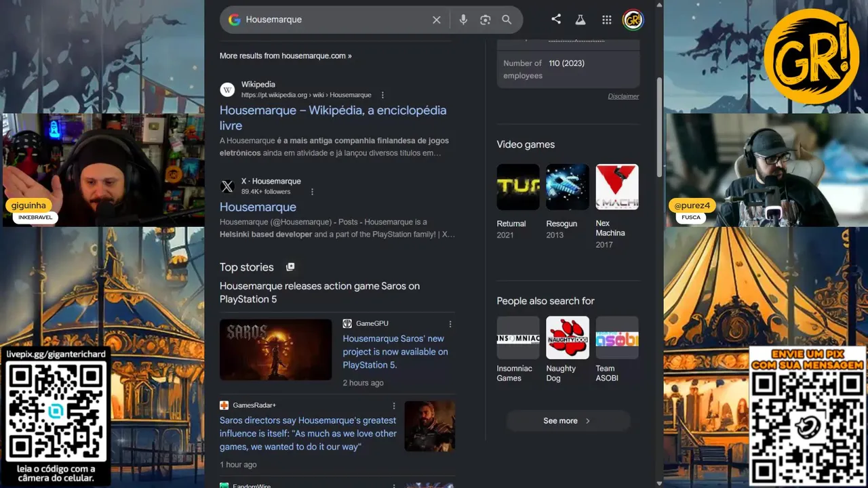Clear the Housemarque search text
868x488 pixels.
tap(437, 20)
